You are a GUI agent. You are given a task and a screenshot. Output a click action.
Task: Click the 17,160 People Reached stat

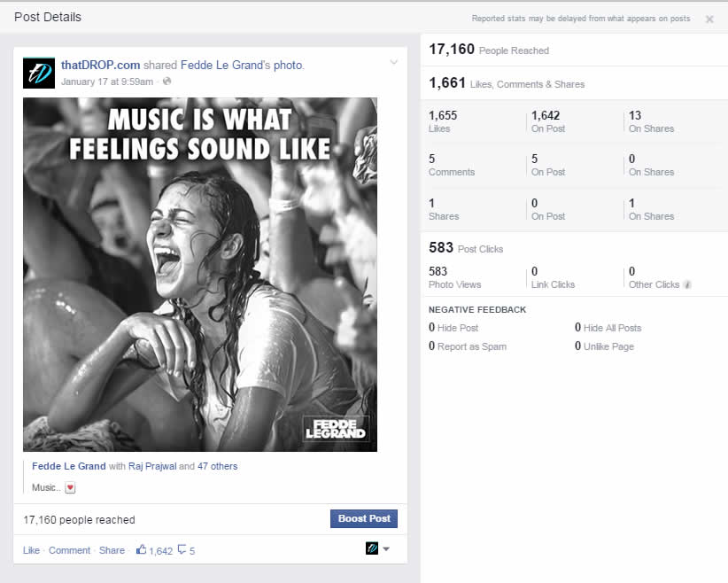coord(489,50)
